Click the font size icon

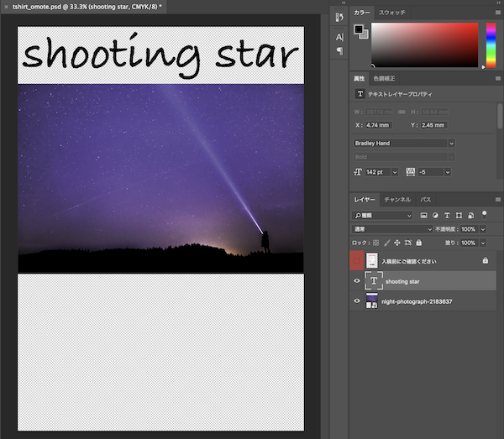pyautogui.click(x=358, y=172)
